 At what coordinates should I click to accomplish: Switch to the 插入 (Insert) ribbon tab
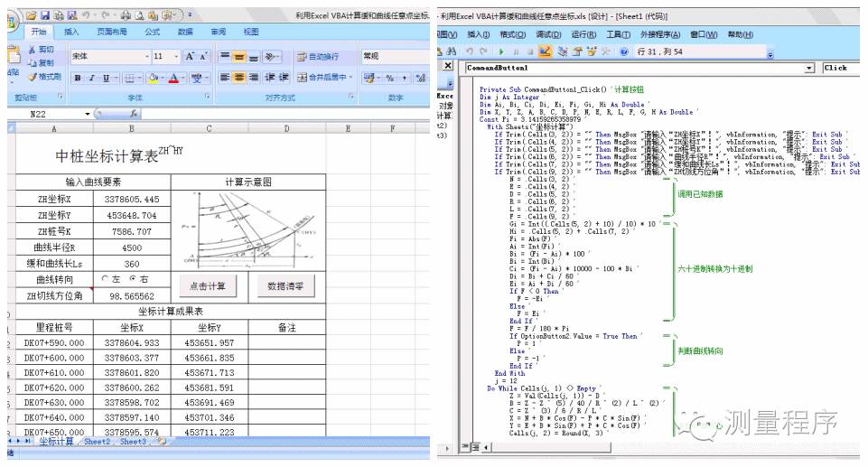(71, 32)
